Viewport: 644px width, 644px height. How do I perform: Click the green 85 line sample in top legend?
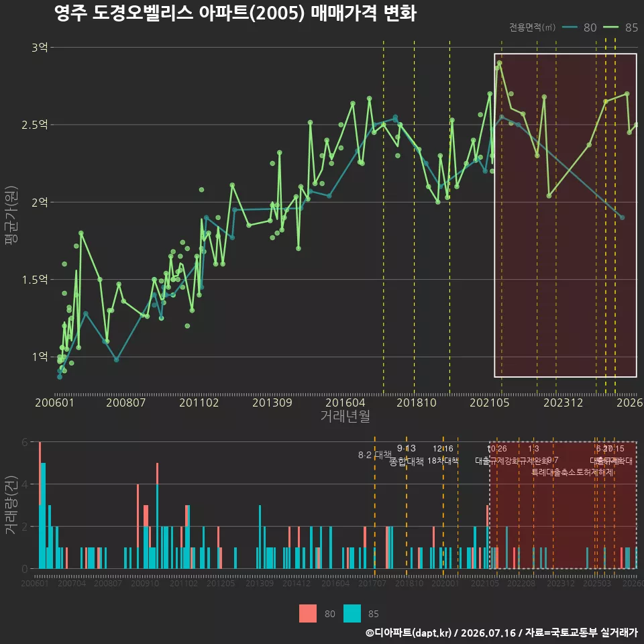(611, 28)
